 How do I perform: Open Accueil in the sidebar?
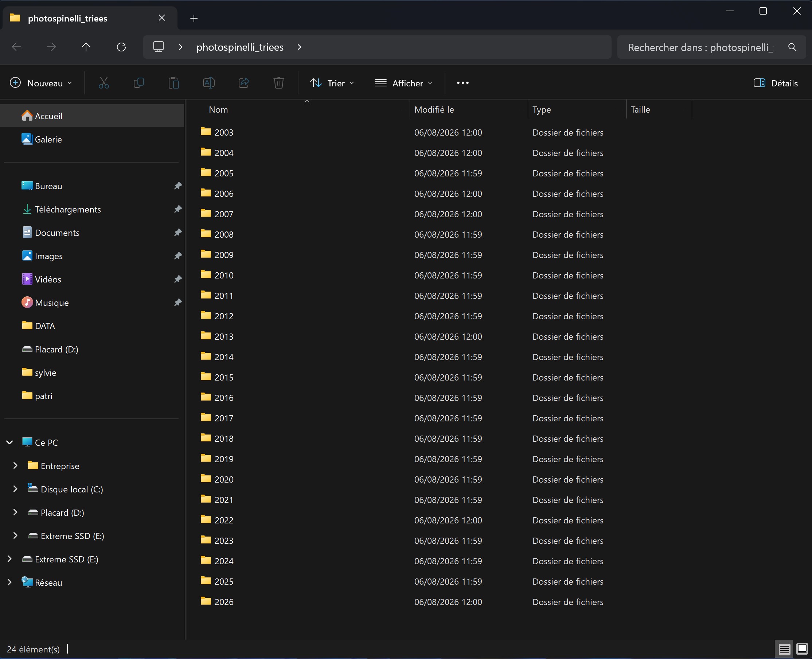click(92, 116)
